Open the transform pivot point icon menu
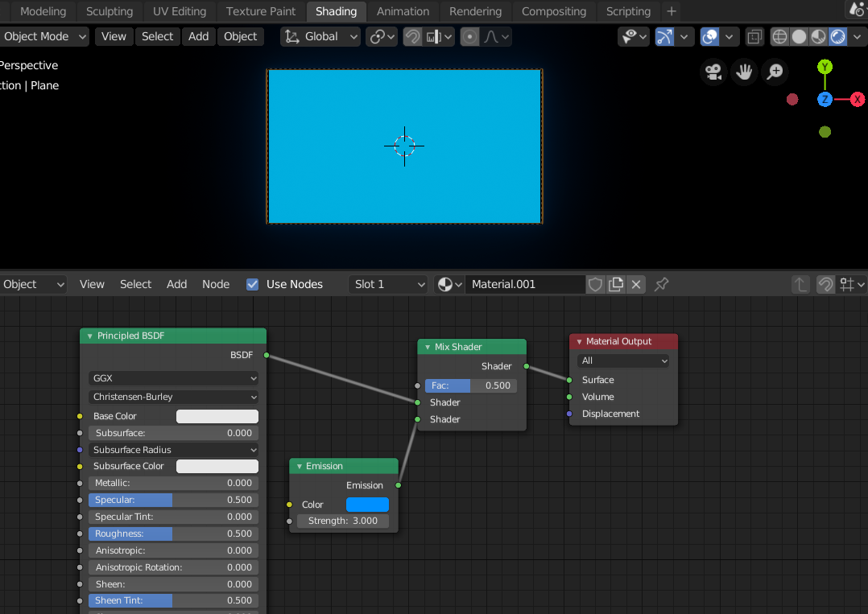The image size is (868, 614). 382,36
